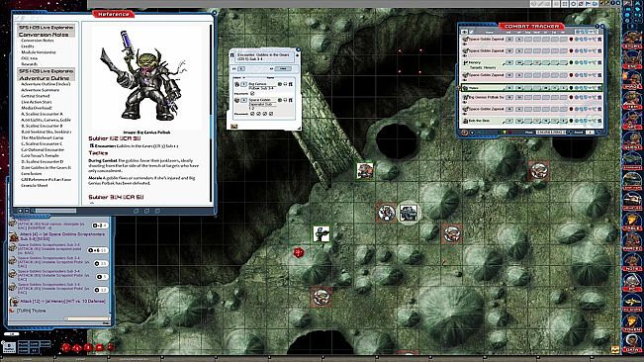Open Adventure Summary page

pos(41,90)
